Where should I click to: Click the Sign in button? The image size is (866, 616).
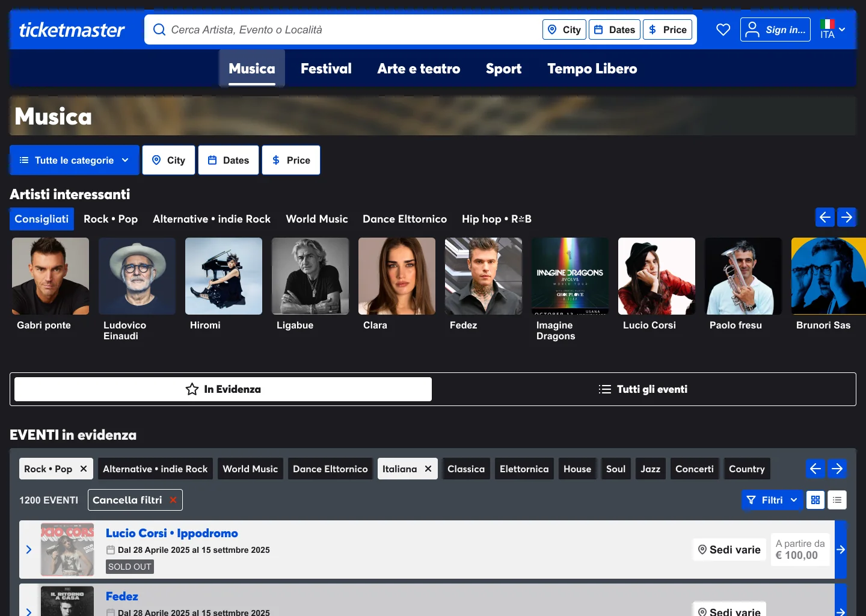coord(775,29)
